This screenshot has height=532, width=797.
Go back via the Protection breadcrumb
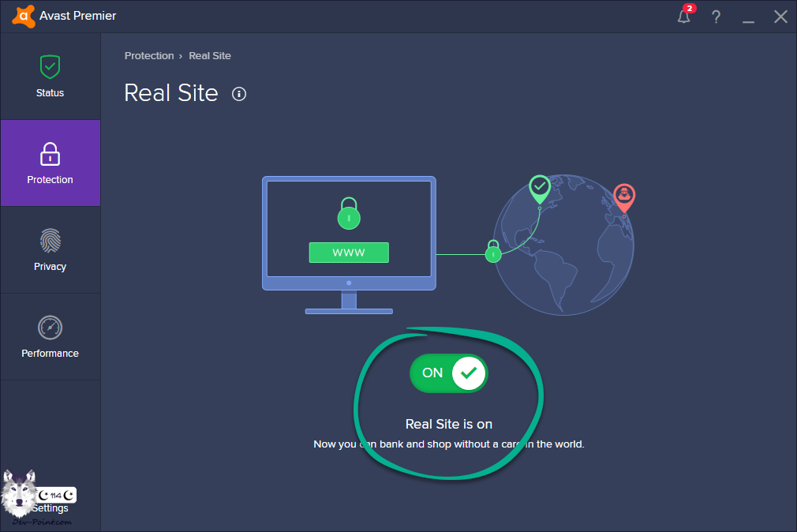tap(149, 56)
